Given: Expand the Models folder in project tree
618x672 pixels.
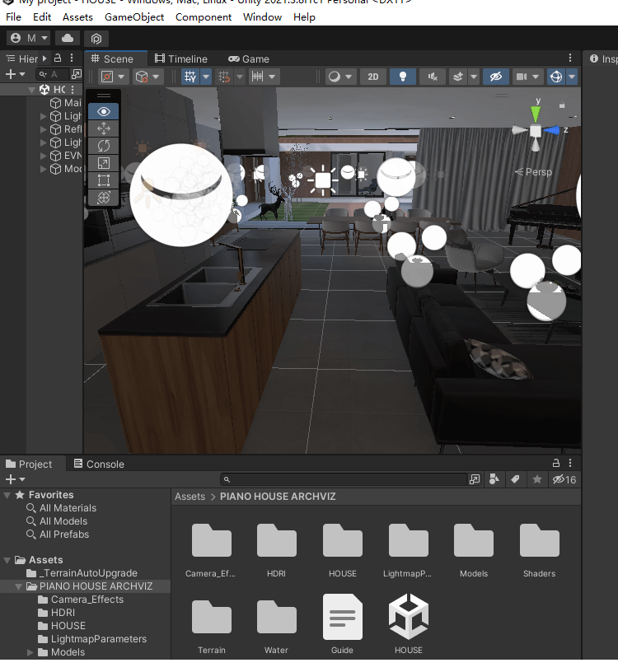Looking at the screenshot, I should [x=31, y=652].
